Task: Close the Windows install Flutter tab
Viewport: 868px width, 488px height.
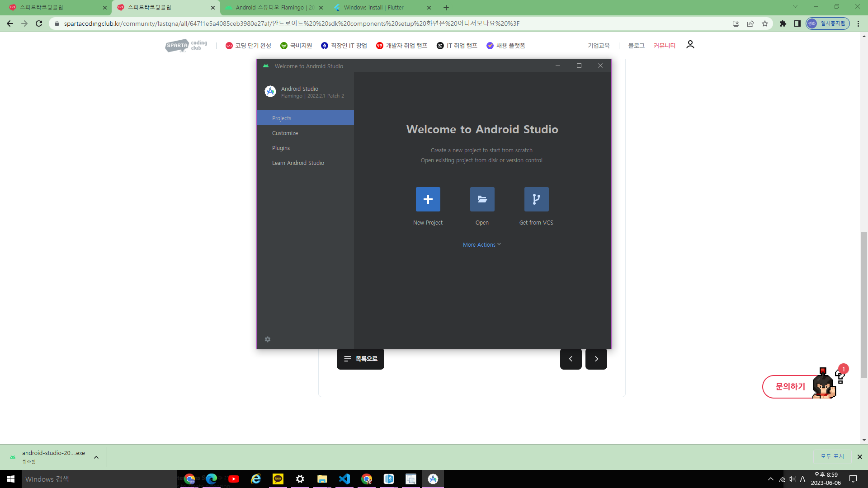Action: [429, 8]
